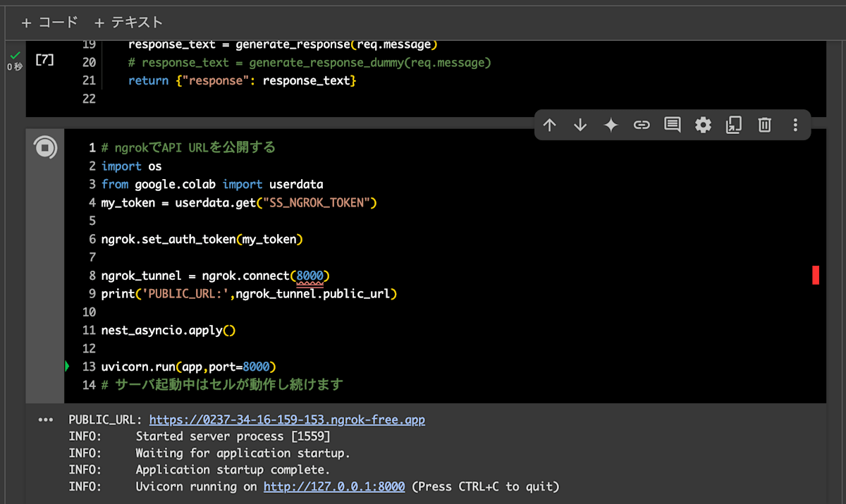
Task: Click 'from google.colab import userdata' line
Action: [x=212, y=185]
